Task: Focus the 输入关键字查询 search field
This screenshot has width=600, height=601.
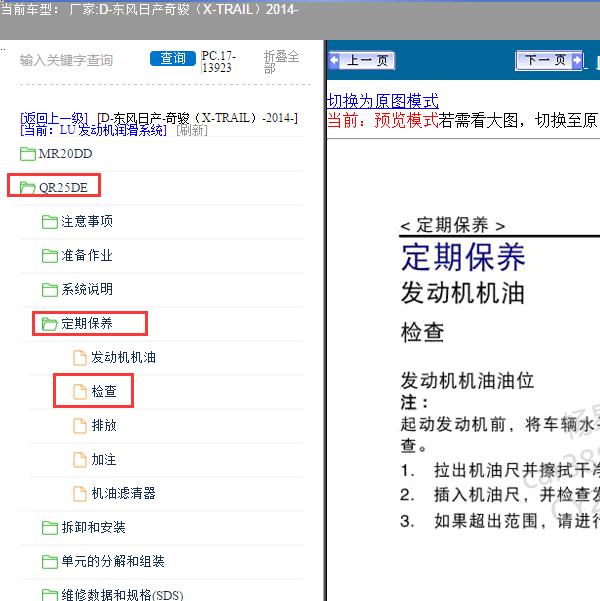Action: (x=66, y=60)
